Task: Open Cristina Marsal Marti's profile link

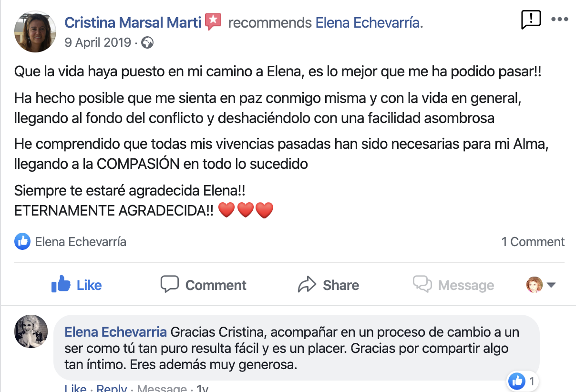Action: [x=133, y=22]
